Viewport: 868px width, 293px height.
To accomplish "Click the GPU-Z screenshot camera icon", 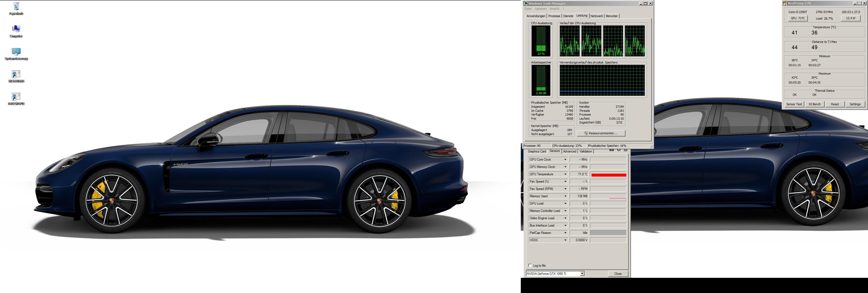I will click(x=612, y=150).
